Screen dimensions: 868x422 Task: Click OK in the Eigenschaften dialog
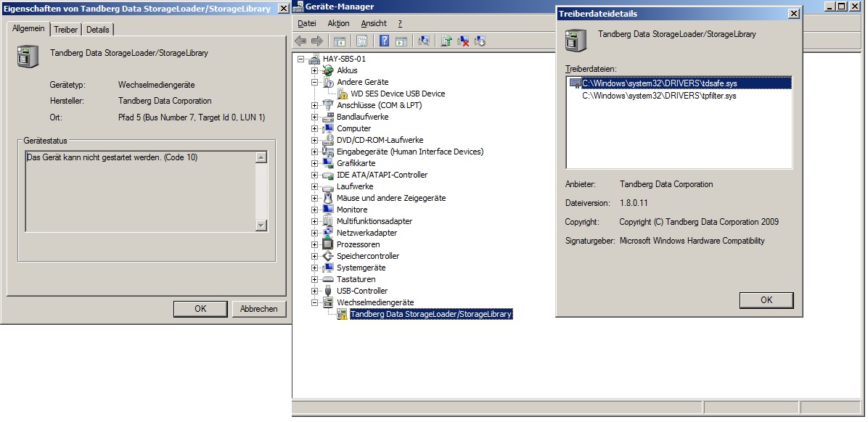coord(200,309)
